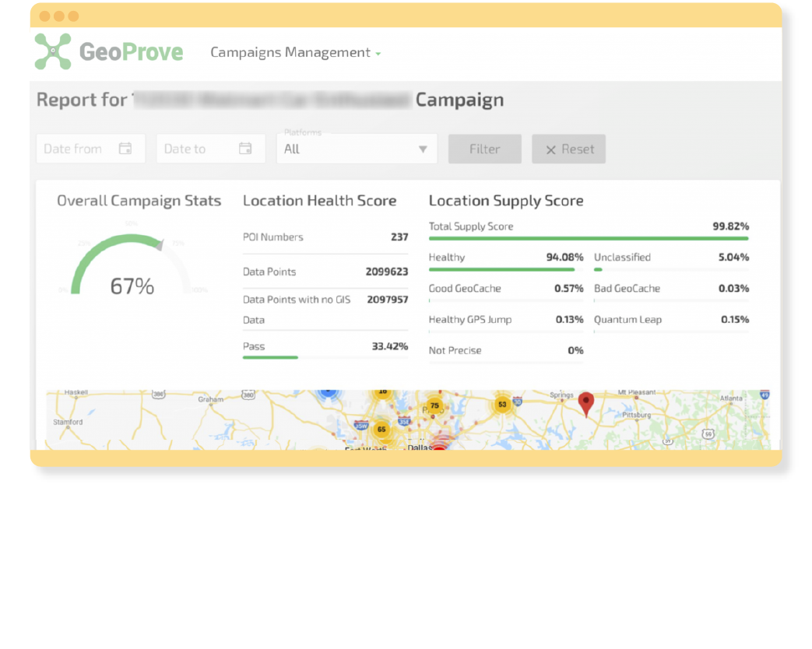The image size is (812, 649).
Task: Click the Pass progress bar
Action: [325, 357]
